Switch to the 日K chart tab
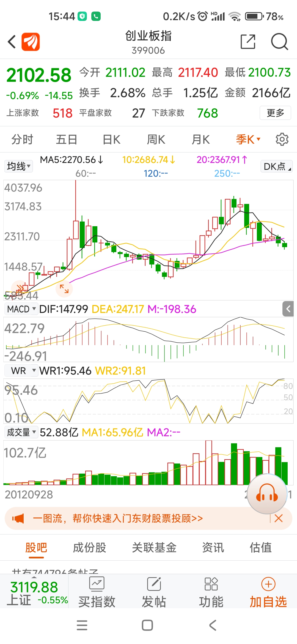The width and height of the screenshot is (297, 644). coord(111,140)
